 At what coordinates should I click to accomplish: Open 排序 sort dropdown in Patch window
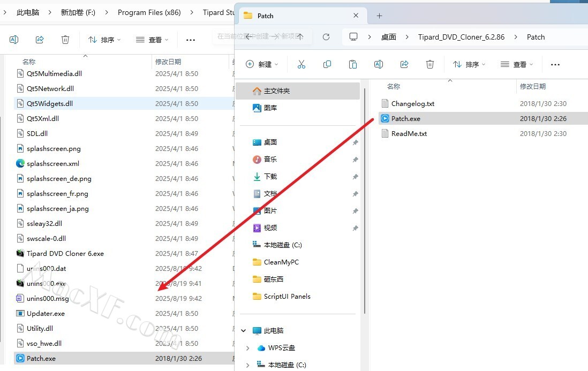(x=469, y=64)
